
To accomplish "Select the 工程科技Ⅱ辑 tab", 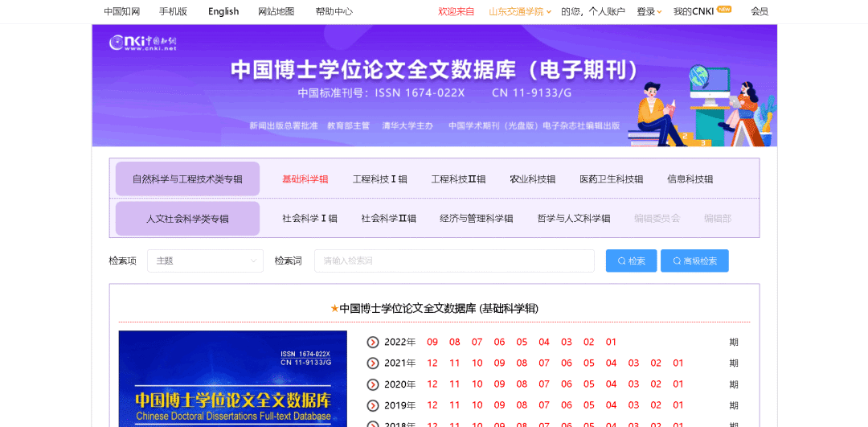I will 458,179.
